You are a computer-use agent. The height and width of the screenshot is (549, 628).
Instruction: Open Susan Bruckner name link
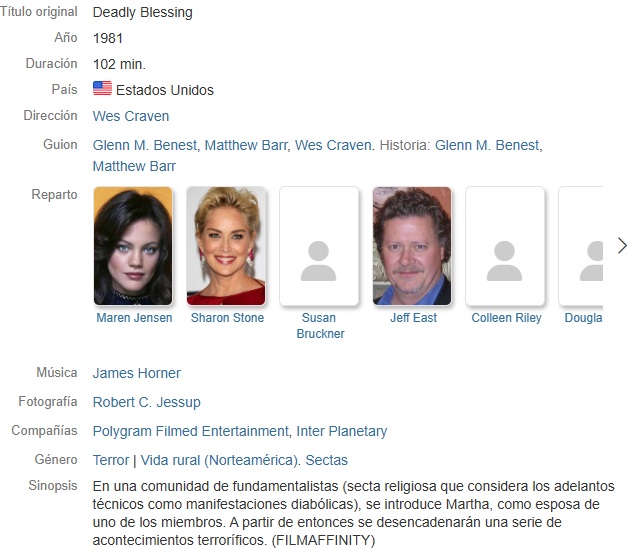pos(320,326)
